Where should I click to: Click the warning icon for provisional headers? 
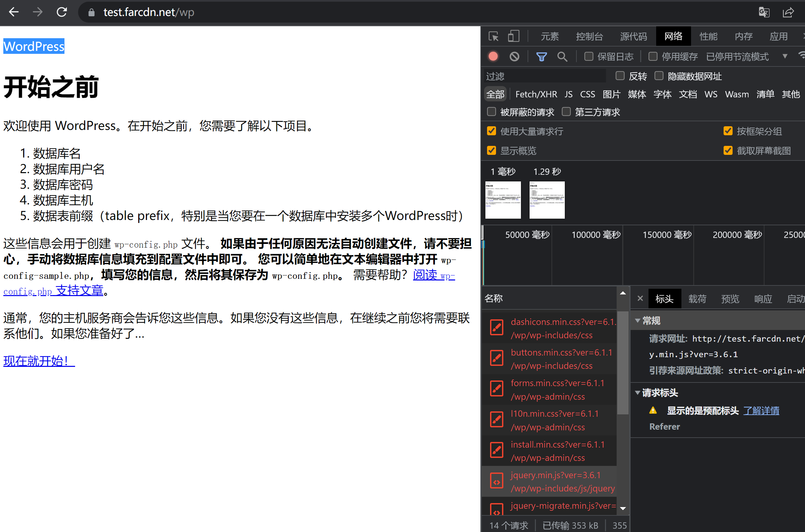click(653, 410)
